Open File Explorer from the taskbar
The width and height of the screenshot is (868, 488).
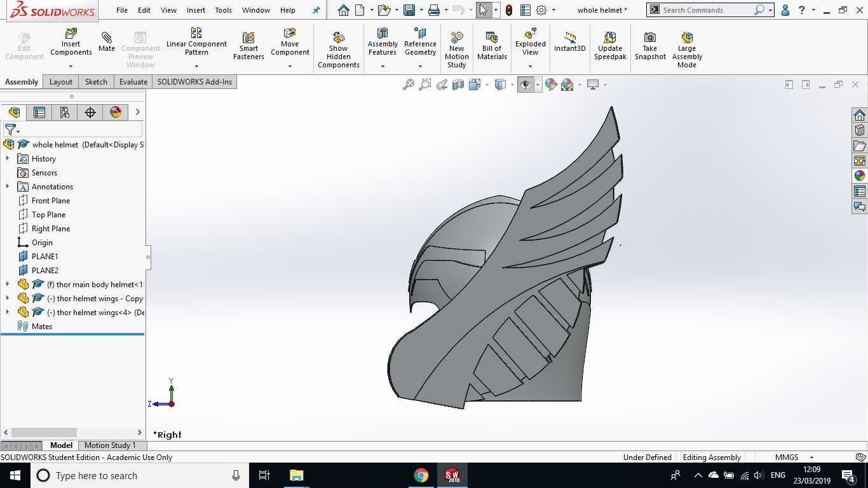(x=296, y=475)
